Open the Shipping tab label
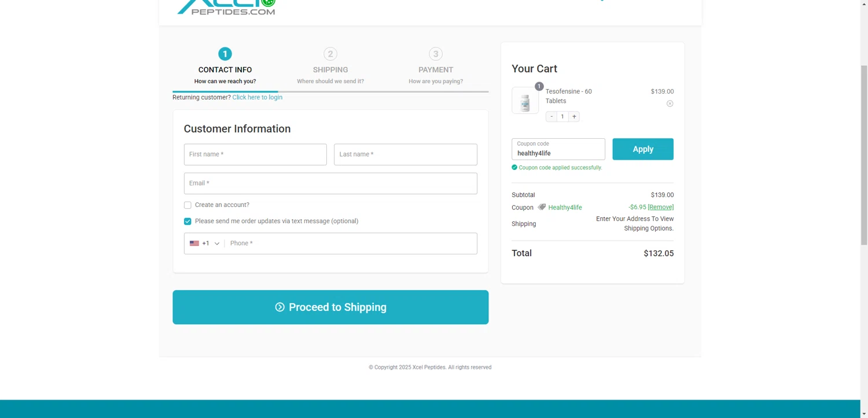 330,70
